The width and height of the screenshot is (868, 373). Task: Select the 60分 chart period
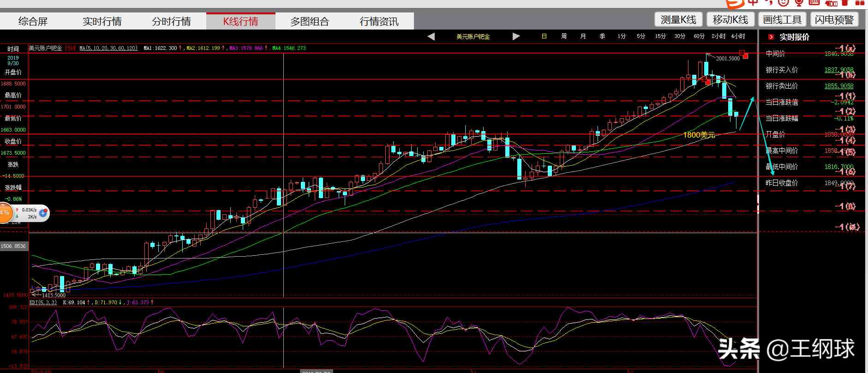coord(699,36)
